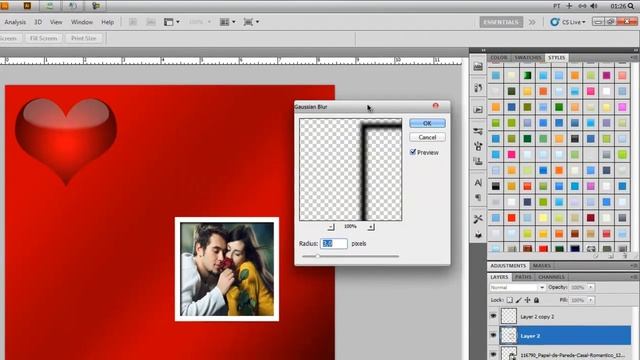Click the search magnifier icon top right
Image resolution: width=640 pixels, height=360 pixels.
click(x=632, y=6)
